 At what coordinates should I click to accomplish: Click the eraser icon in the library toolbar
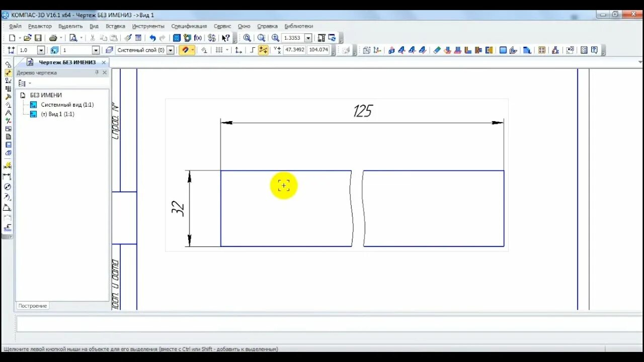tap(436, 50)
